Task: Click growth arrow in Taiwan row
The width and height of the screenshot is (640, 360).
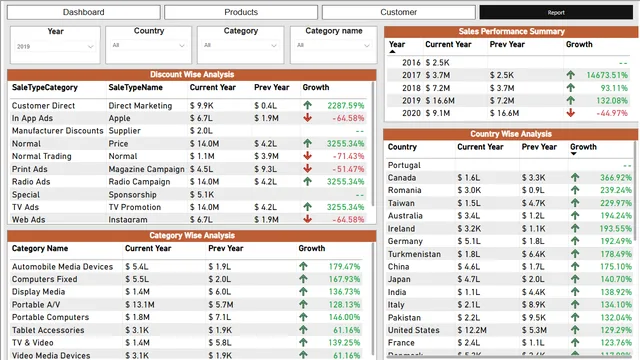Action: click(x=575, y=203)
